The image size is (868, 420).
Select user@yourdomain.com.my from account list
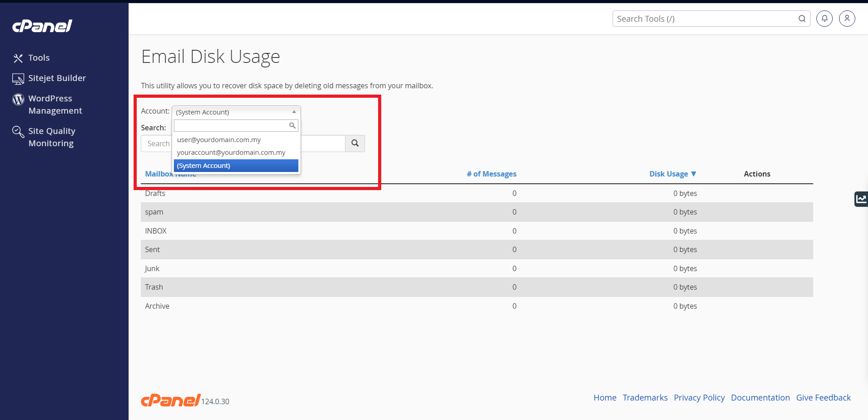click(x=219, y=140)
